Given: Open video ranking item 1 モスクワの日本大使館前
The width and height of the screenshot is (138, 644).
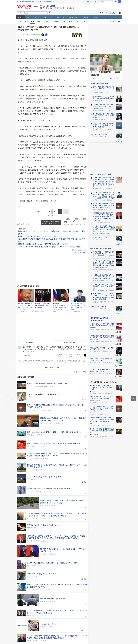Looking at the screenshot, I should pyautogui.click(x=104, y=253).
